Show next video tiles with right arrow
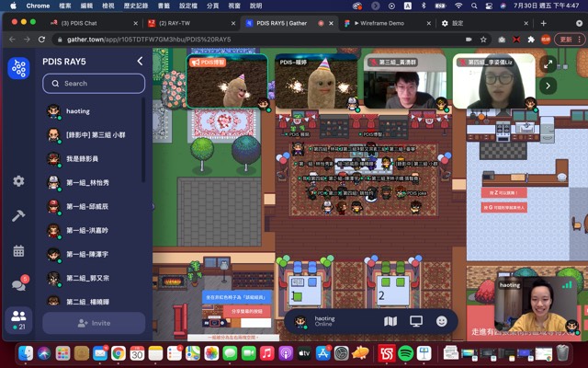Screen dimensions: 588x368 click(548, 86)
